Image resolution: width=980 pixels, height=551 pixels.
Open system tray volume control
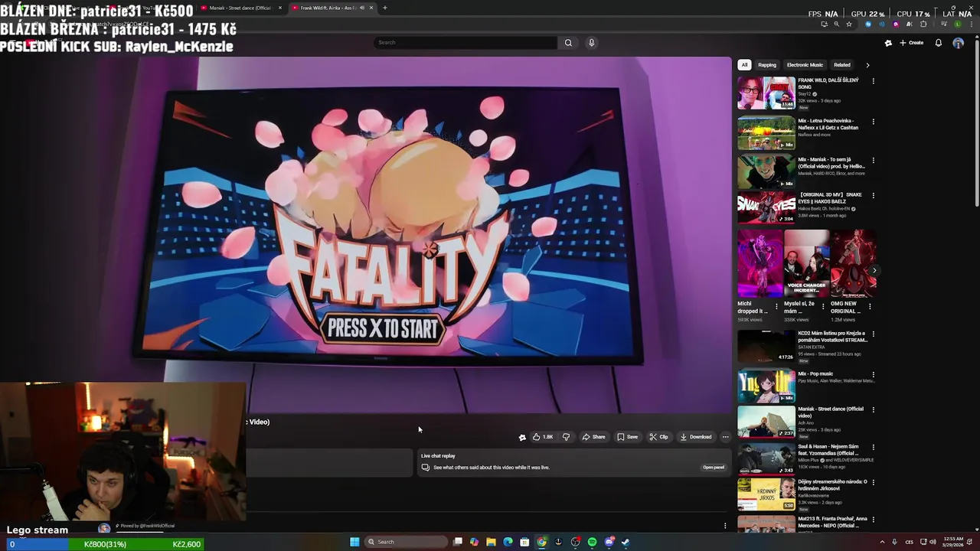[933, 542]
